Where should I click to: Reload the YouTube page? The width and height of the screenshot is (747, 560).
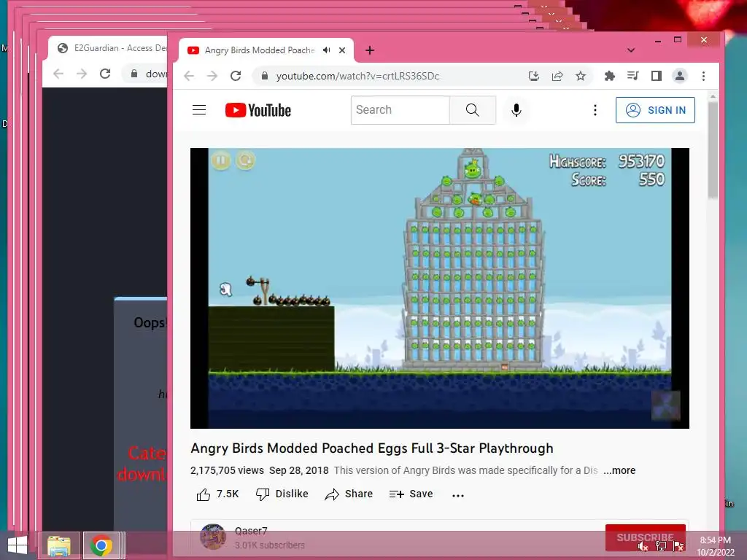(x=236, y=76)
